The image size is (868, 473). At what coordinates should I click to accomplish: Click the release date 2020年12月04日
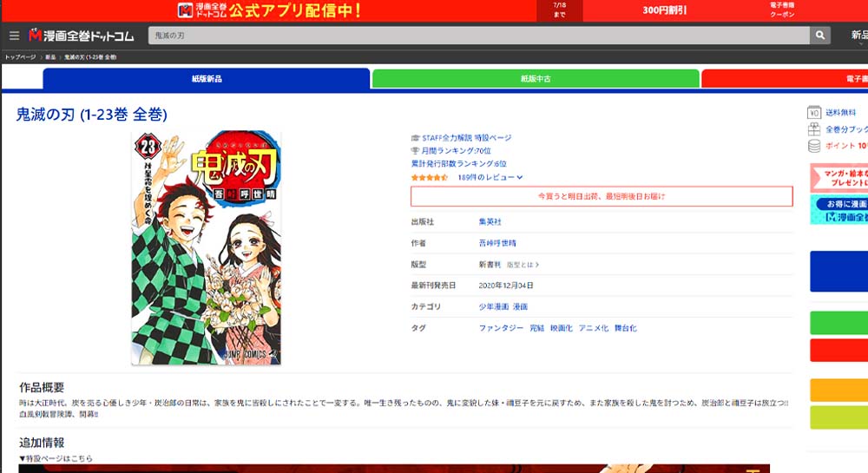coord(506,286)
